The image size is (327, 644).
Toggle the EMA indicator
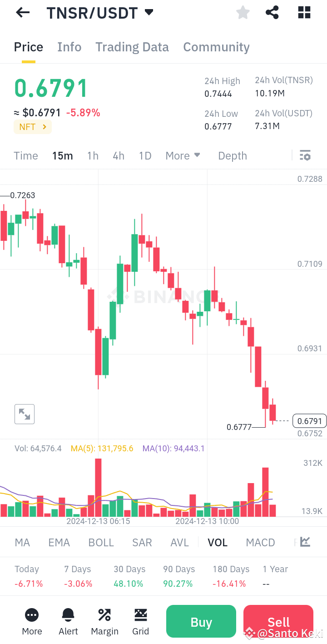(x=59, y=542)
